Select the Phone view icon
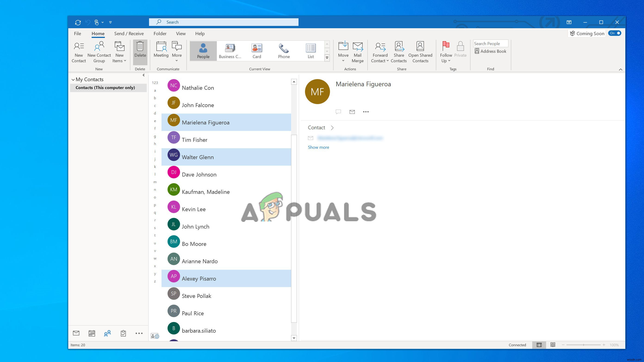 (x=283, y=50)
